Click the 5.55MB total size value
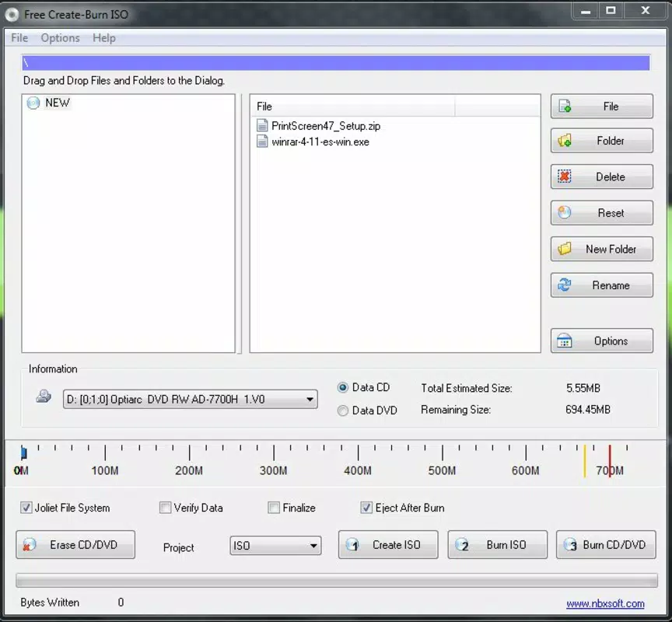Screen dimensions: 672x622 point(583,388)
